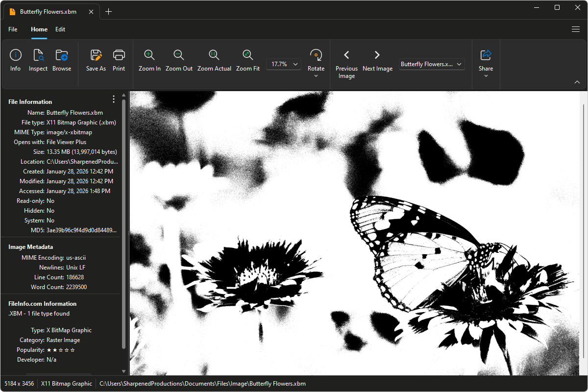The height and width of the screenshot is (392, 588).
Task: Open the zoom percentage dropdown
Action: tap(295, 64)
